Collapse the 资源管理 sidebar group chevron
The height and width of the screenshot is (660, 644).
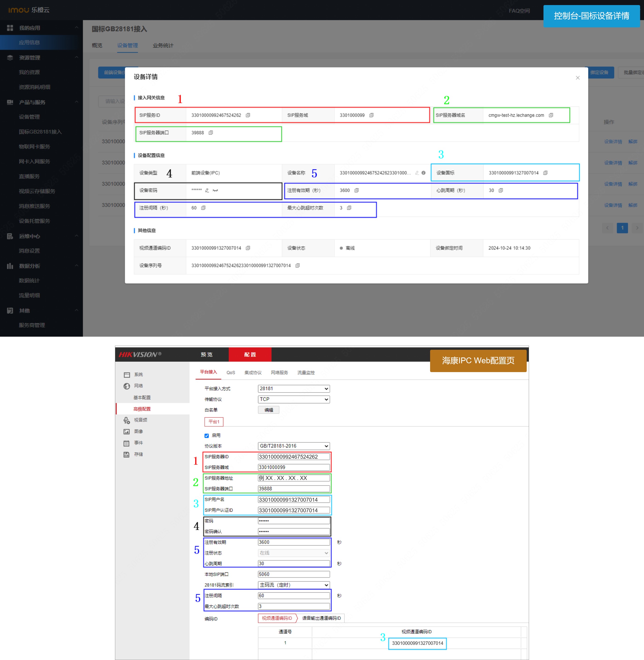76,57
